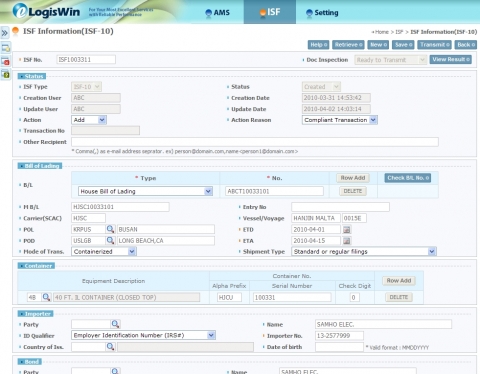480x374 pixels.
Task: Click the Transmit button
Action: 435,45
